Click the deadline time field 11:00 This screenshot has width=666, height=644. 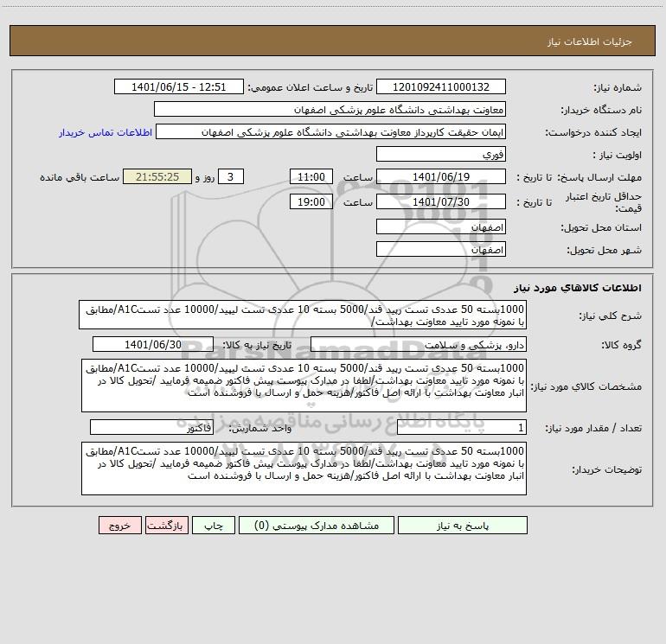pyautogui.click(x=311, y=176)
